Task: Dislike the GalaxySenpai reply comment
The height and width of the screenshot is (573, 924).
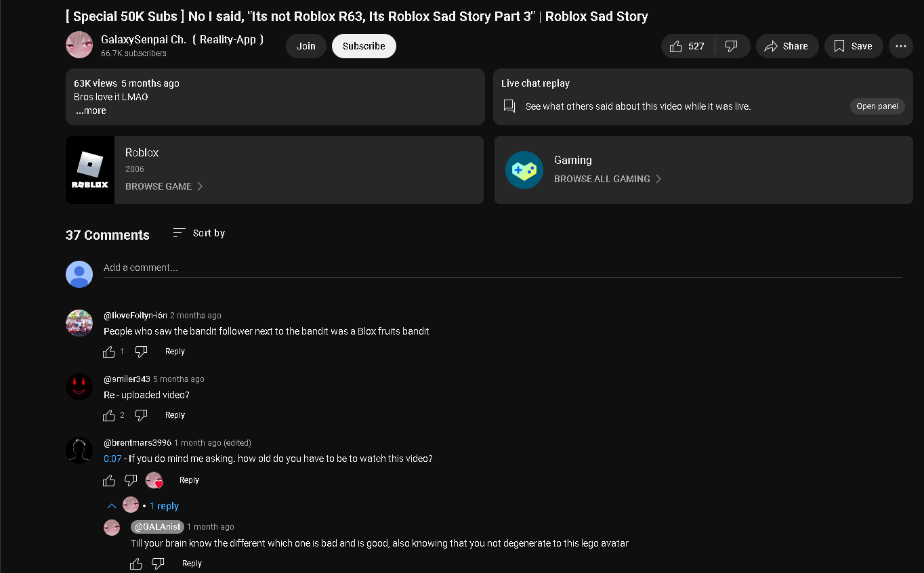Action: [x=158, y=564]
